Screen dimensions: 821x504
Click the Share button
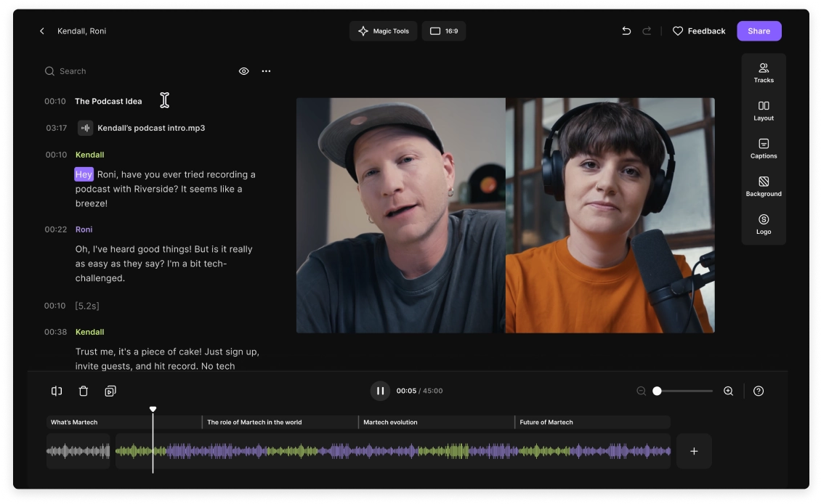pyautogui.click(x=759, y=31)
